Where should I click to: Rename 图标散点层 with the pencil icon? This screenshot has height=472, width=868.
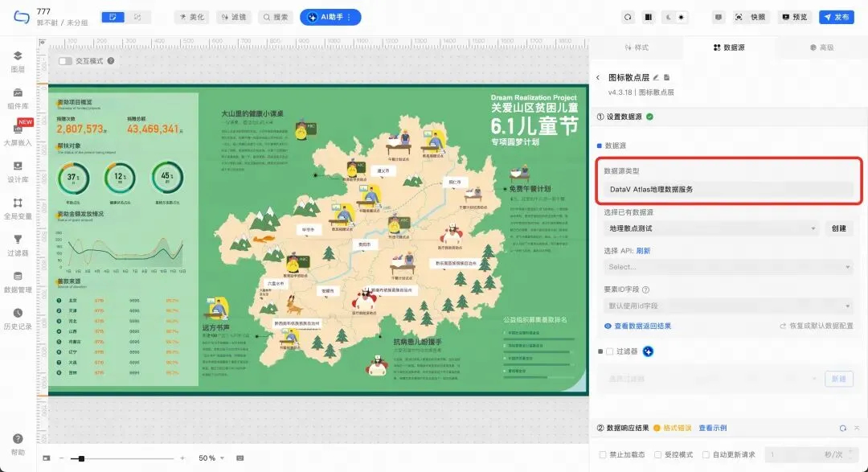[x=656, y=77]
